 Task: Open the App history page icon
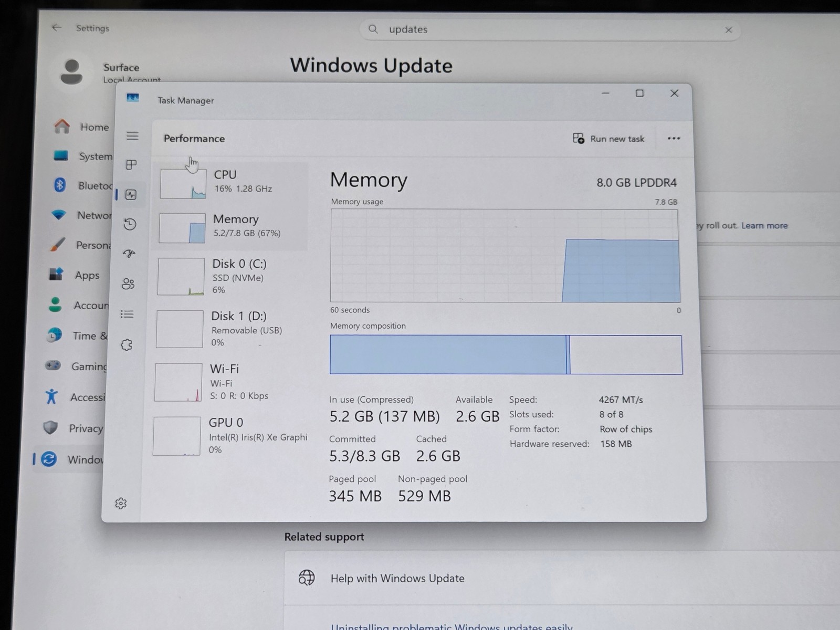click(x=130, y=224)
